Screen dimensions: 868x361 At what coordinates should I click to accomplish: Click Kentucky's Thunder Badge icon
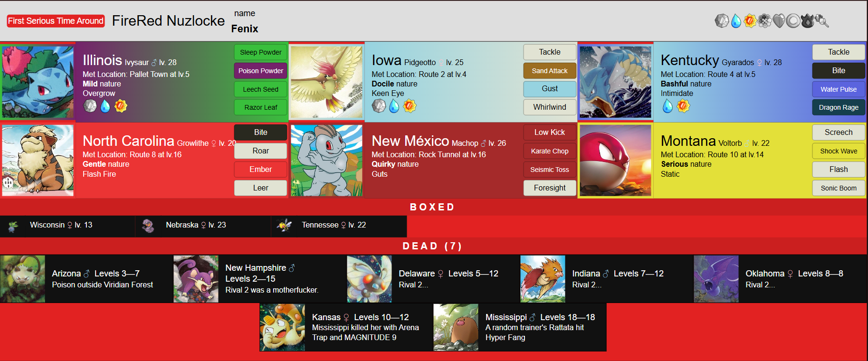click(683, 106)
